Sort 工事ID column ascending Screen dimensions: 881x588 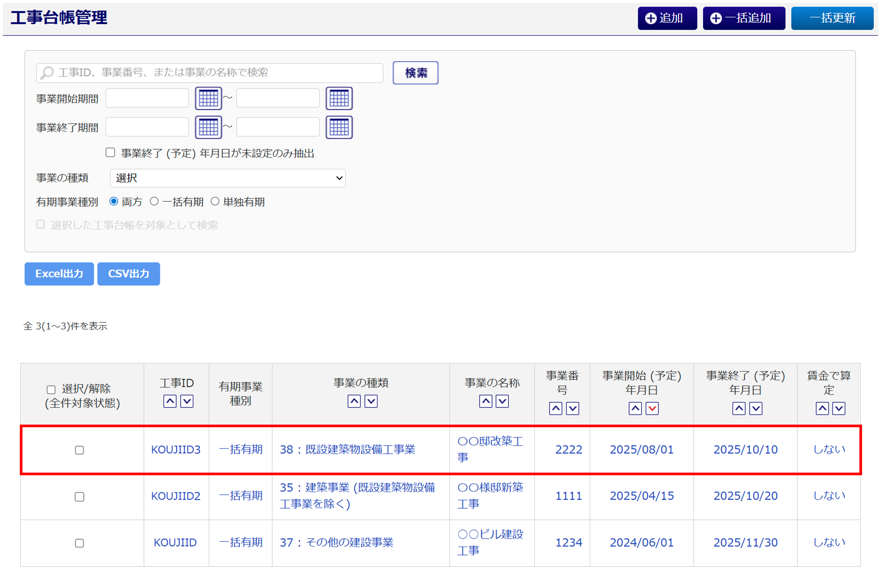pos(170,401)
